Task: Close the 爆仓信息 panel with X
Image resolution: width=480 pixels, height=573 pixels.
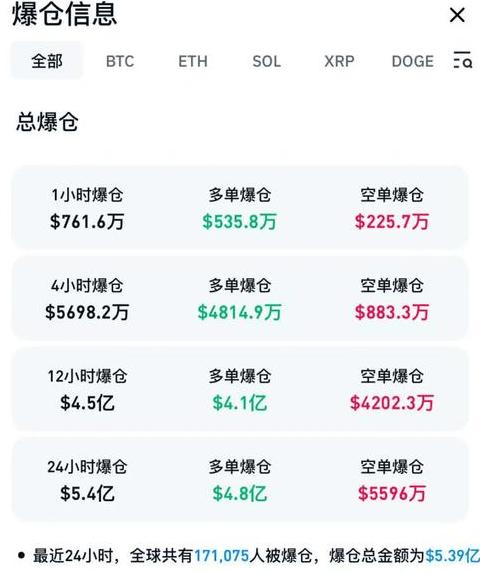Action: click(457, 15)
